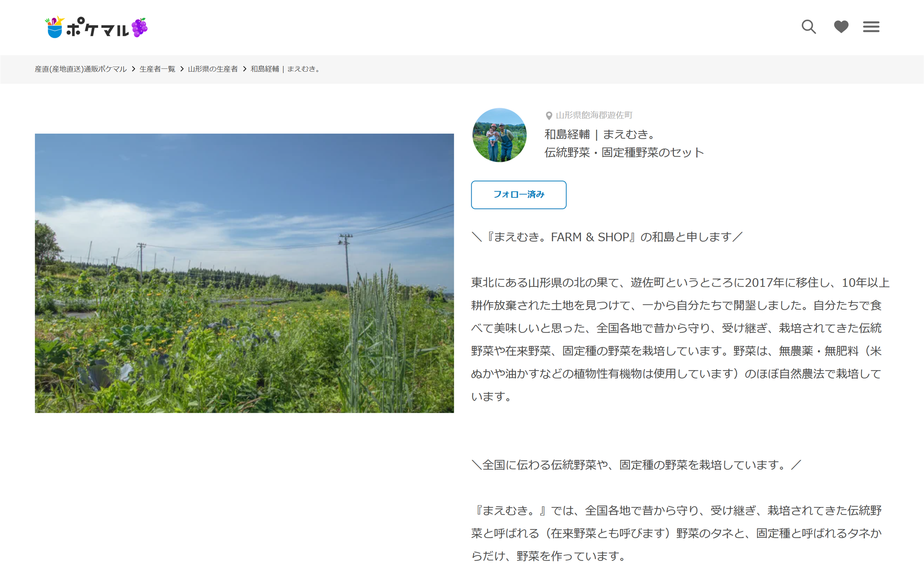Open favorites via the heart icon
Viewport: 924px width, 569px height.
[x=841, y=27]
